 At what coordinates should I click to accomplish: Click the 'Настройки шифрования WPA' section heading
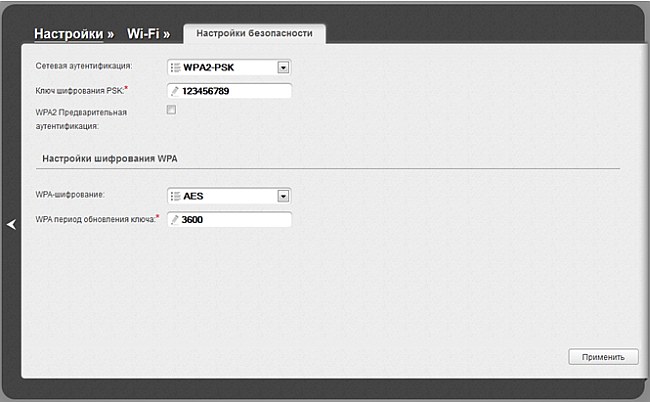pos(107,158)
